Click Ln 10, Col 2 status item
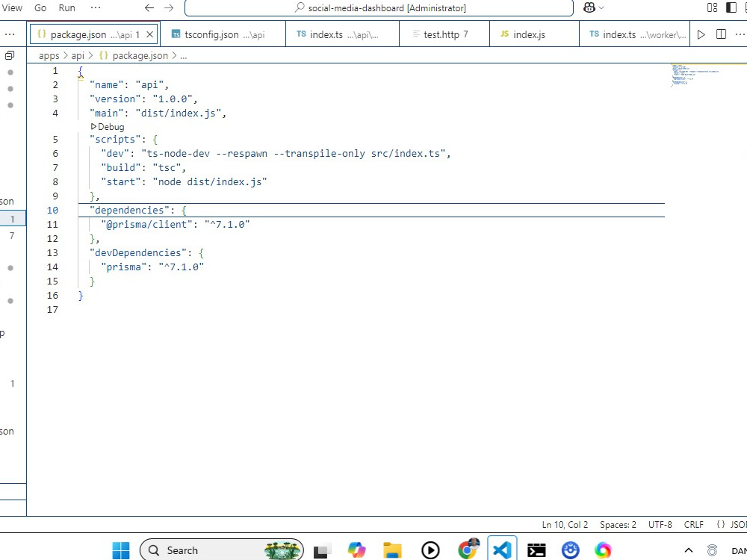 click(565, 524)
